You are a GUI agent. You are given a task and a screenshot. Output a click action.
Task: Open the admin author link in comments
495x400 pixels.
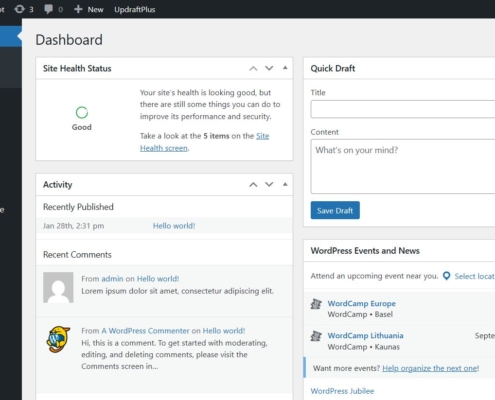pyautogui.click(x=112, y=279)
